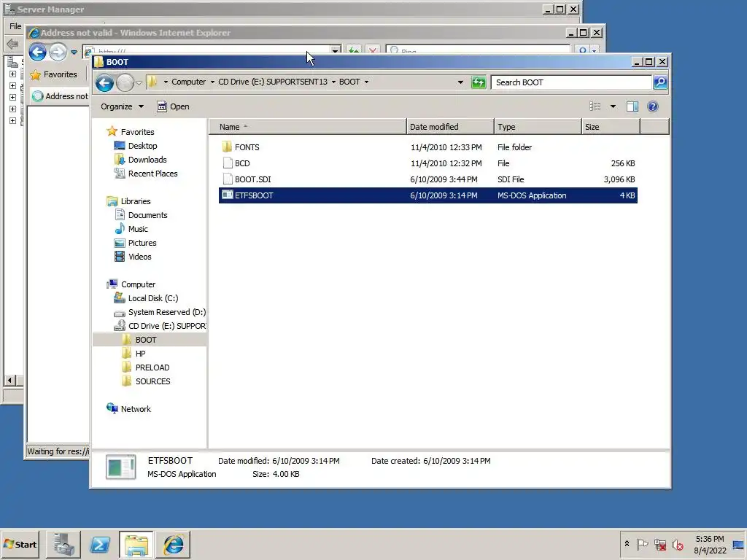Viewport: 747px width, 560px height.
Task: Toggle the preview pane button
Action: 632,106
